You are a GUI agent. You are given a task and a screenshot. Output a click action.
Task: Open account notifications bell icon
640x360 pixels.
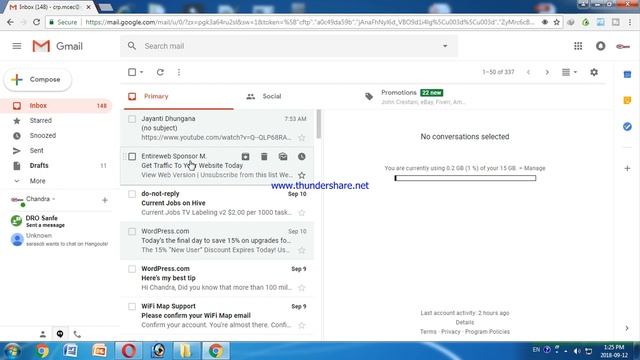click(x=600, y=46)
